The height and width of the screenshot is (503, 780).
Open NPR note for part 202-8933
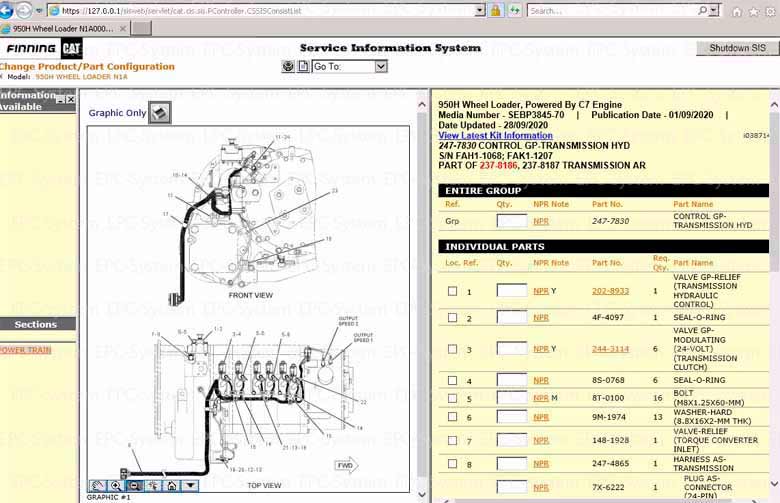pos(541,291)
